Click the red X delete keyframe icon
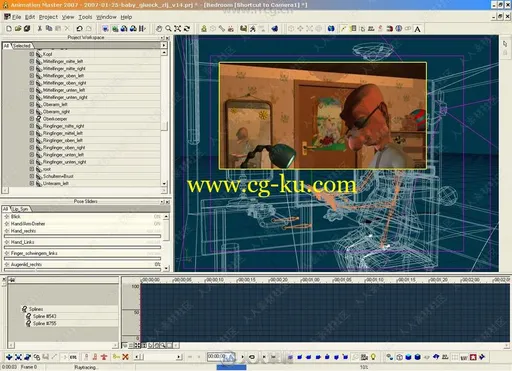The height and width of the screenshot is (371, 512). point(125,357)
